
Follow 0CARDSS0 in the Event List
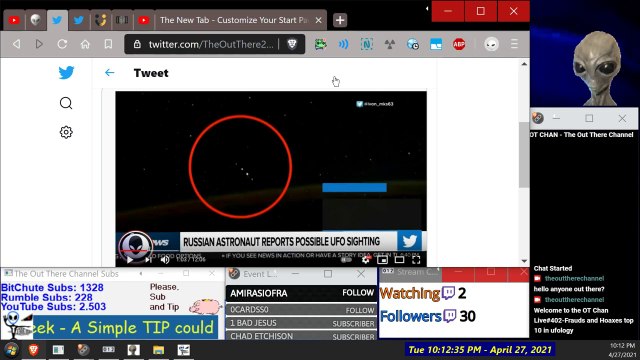(360, 310)
